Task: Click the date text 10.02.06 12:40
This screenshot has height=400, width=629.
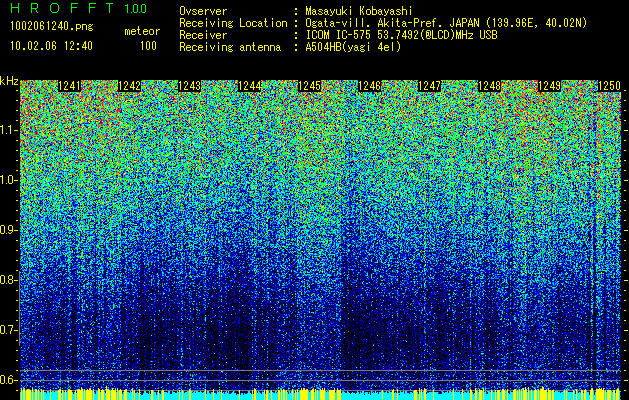Action: tap(51, 46)
